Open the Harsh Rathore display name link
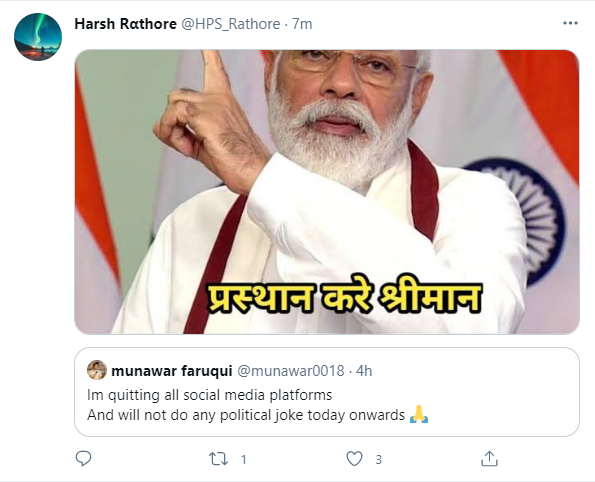 coord(126,24)
